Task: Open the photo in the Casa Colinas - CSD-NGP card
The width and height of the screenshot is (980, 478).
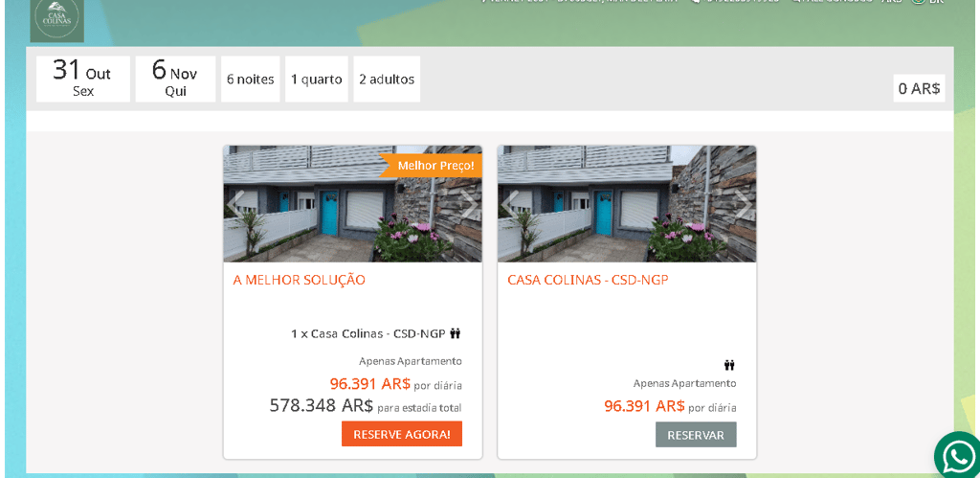Action: (627, 204)
